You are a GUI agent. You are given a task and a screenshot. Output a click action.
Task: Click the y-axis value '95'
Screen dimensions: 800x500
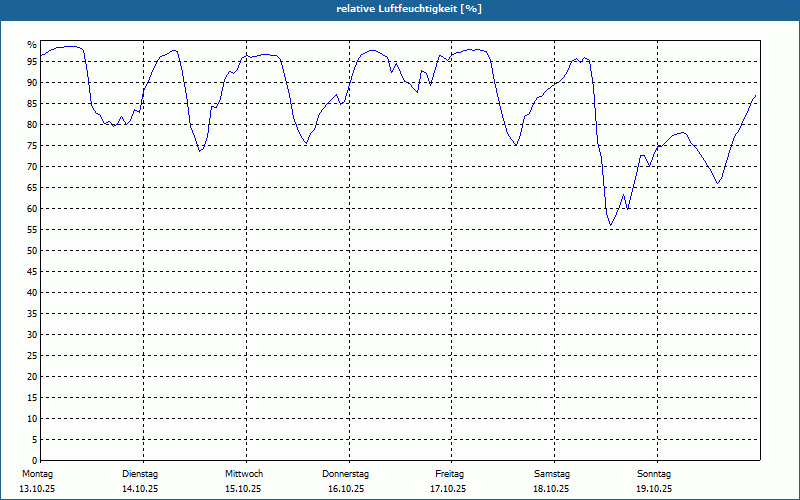[x=32, y=62]
